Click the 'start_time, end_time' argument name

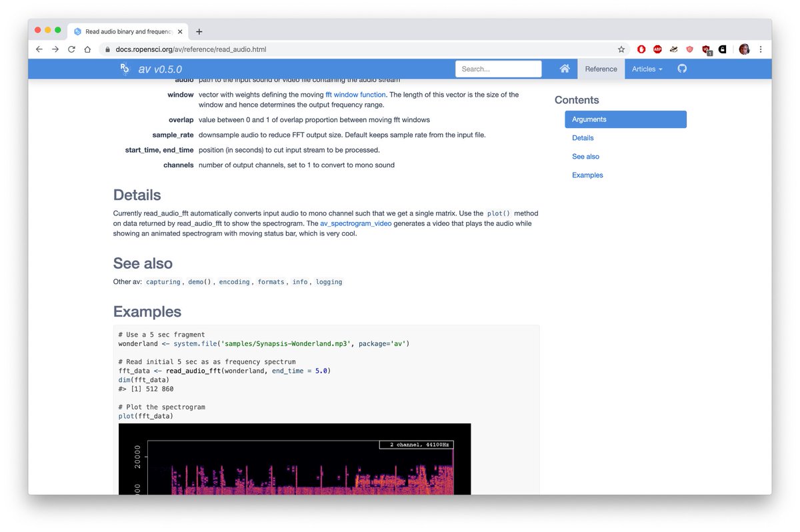(x=159, y=150)
